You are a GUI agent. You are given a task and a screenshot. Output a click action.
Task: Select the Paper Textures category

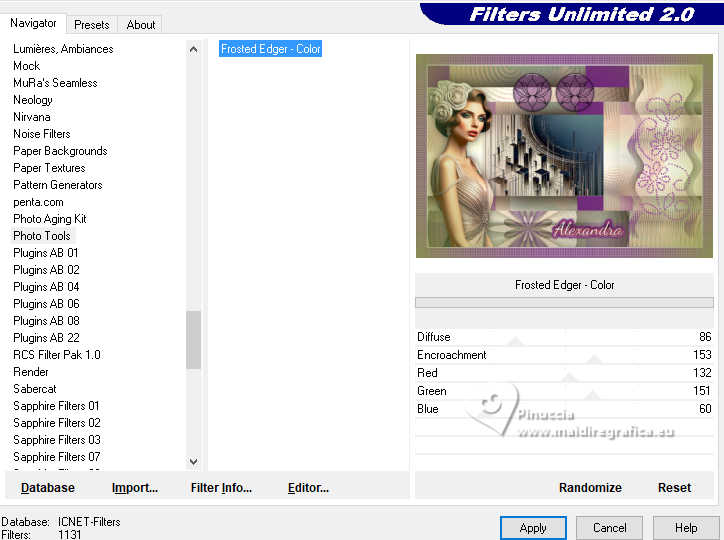click(x=49, y=168)
